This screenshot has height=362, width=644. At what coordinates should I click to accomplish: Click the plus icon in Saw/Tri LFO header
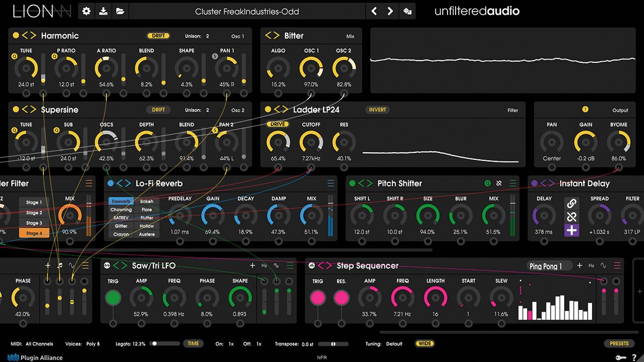(x=252, y=265)
